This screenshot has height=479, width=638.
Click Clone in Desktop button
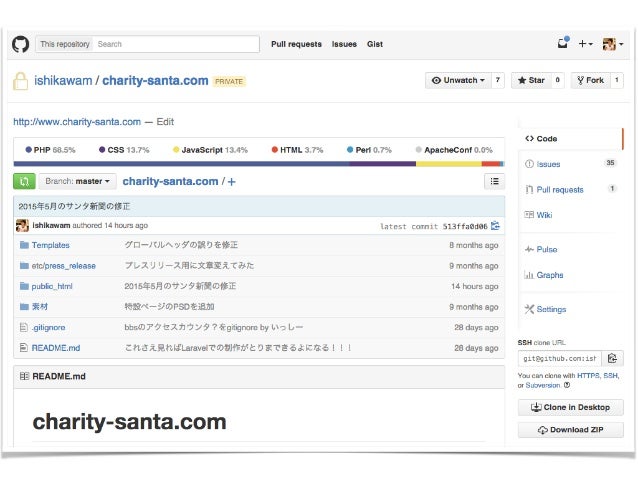(x=570, y=407)
